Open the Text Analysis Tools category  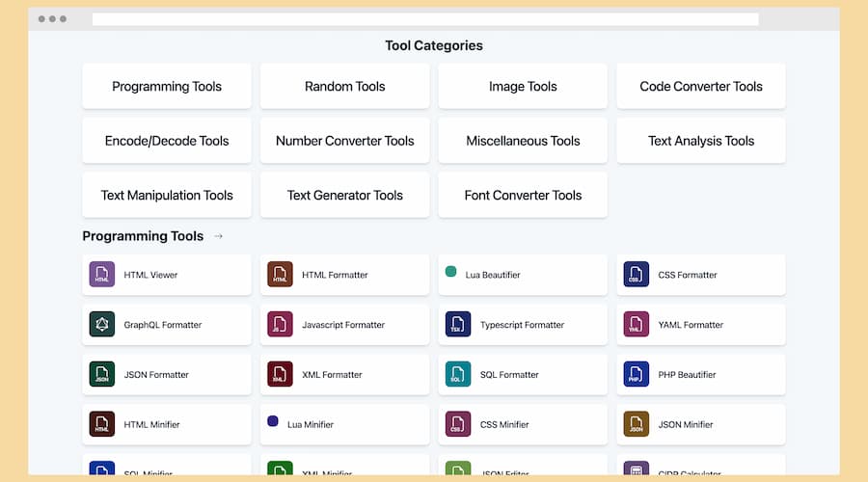tap(701, 141)
